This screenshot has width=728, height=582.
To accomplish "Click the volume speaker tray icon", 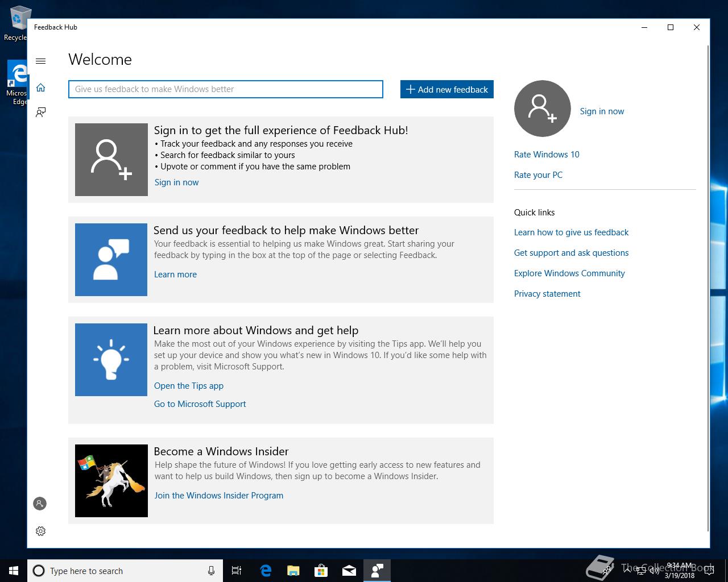I will point(654,571).
